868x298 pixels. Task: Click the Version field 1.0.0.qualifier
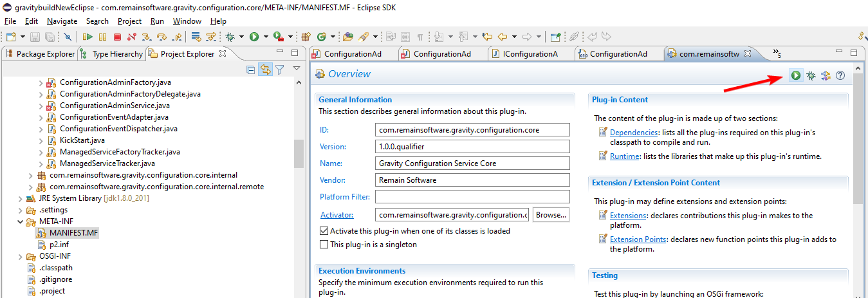click(472, 147)
